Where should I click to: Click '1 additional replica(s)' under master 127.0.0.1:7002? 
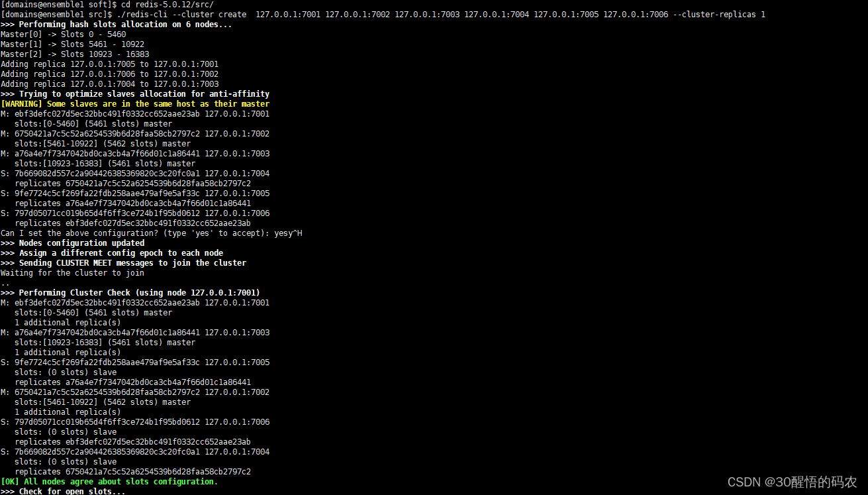click(x=68, y=412)
